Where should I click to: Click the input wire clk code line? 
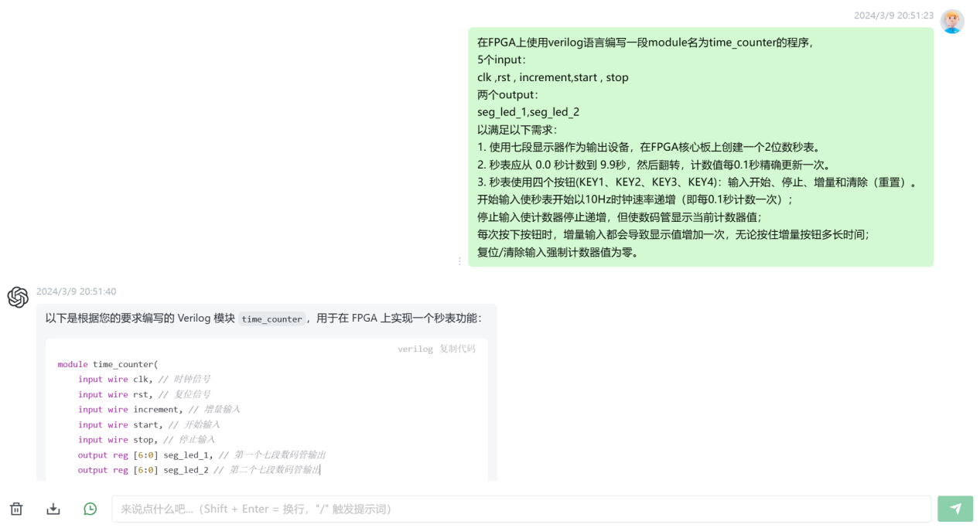tap(144, 380)
